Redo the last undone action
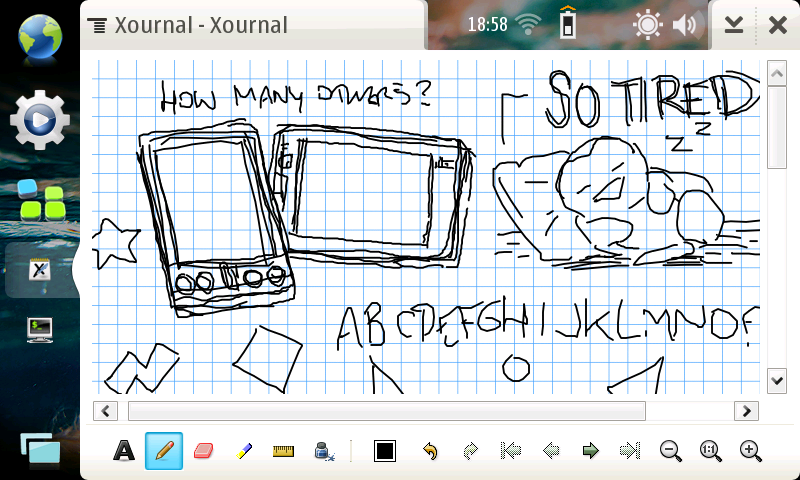The height and width of the screenshot is (480, 800). pos(470,451)
